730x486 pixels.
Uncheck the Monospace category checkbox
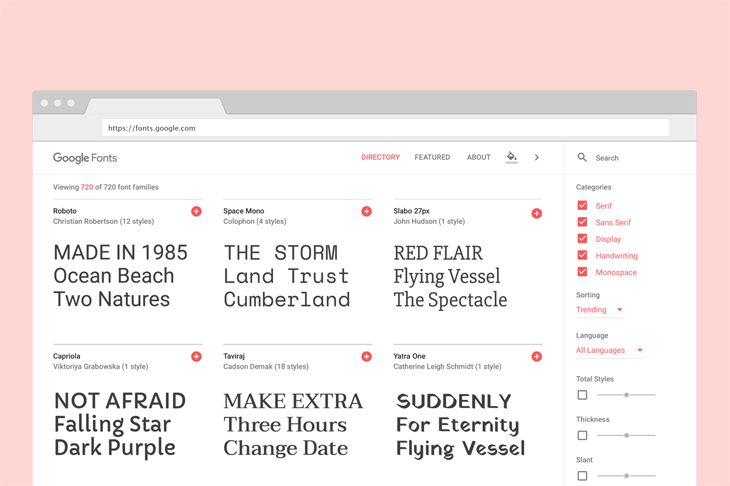tap(582, 272)
